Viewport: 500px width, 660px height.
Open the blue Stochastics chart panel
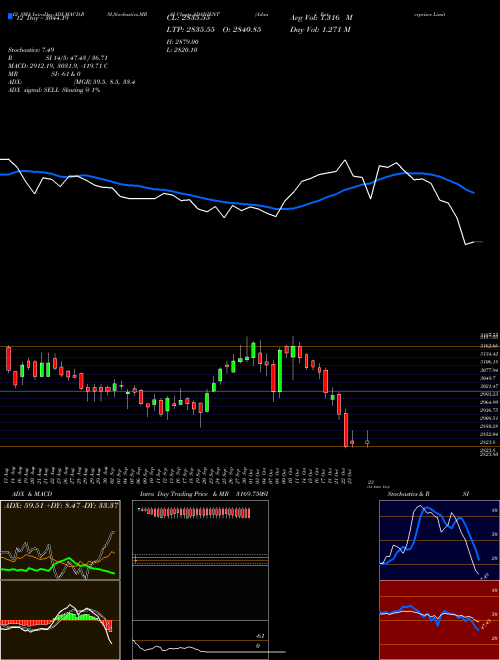pos(439,540)
